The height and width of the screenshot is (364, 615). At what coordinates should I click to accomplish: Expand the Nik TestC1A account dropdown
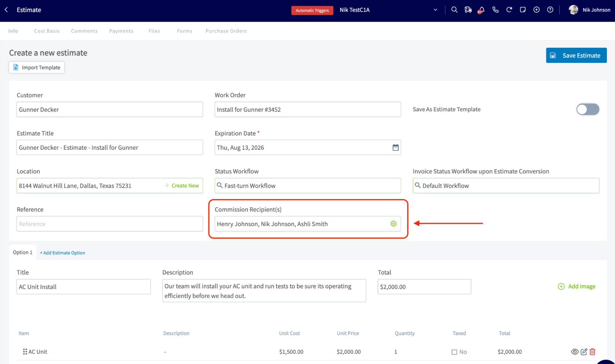click(x=435, y=10)
